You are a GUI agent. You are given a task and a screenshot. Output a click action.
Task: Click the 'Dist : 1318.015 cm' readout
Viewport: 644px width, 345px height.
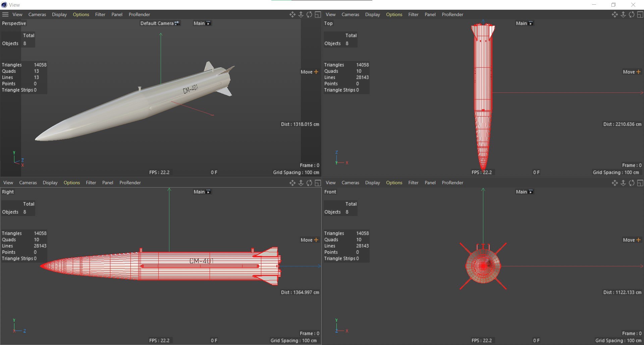300,124
